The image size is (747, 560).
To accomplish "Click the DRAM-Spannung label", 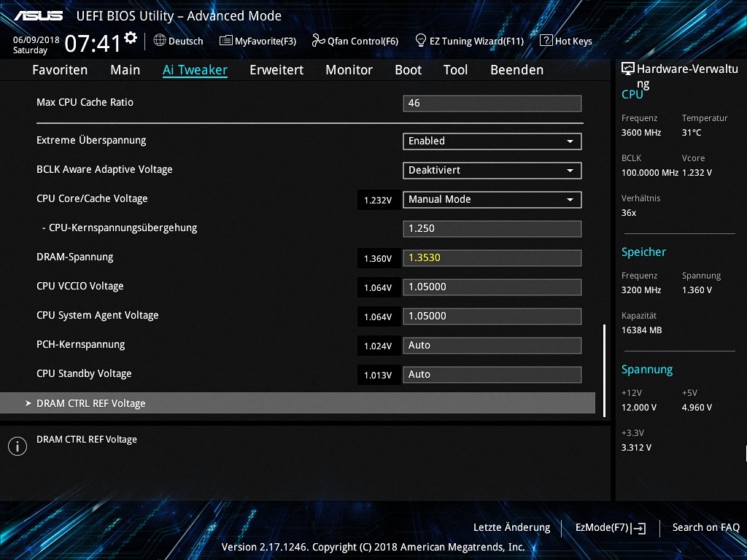I will pyautogui.click(x=75, y=257).
